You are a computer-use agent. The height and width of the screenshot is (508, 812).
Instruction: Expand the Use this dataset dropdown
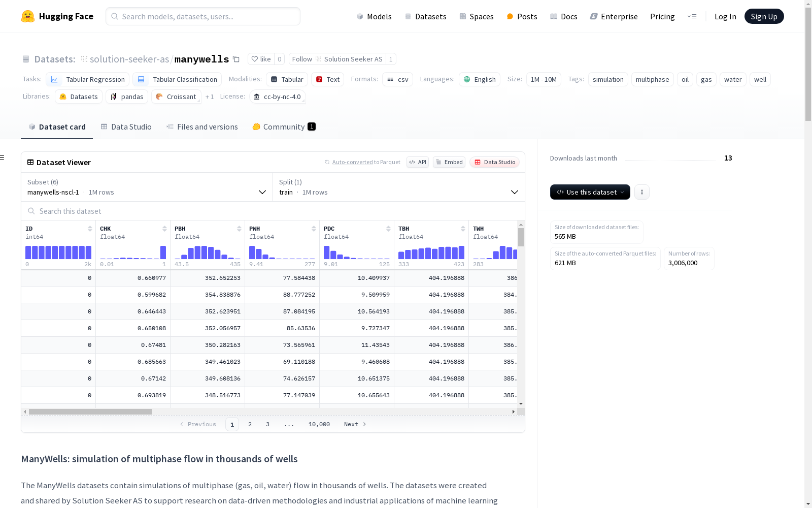[x=590, y=192]
